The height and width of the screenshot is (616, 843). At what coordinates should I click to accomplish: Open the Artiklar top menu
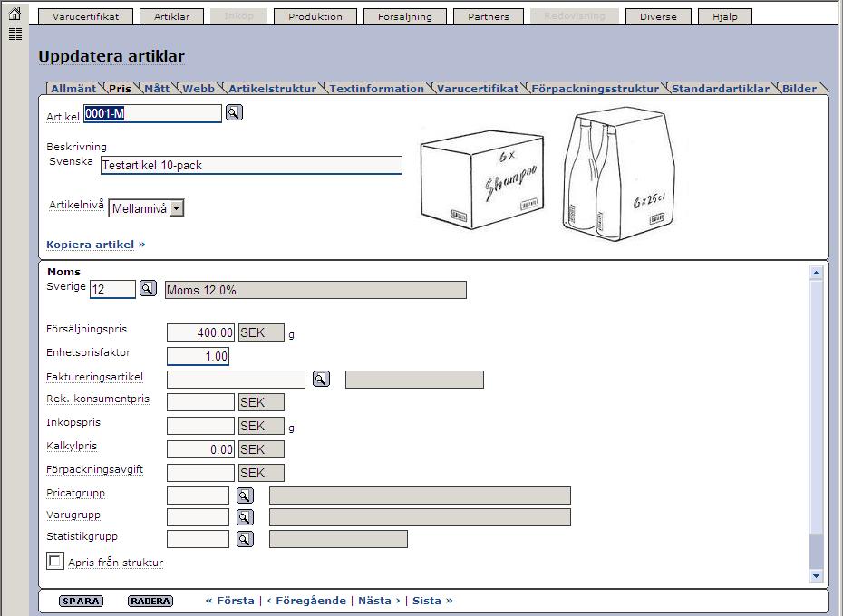point(171,16)
